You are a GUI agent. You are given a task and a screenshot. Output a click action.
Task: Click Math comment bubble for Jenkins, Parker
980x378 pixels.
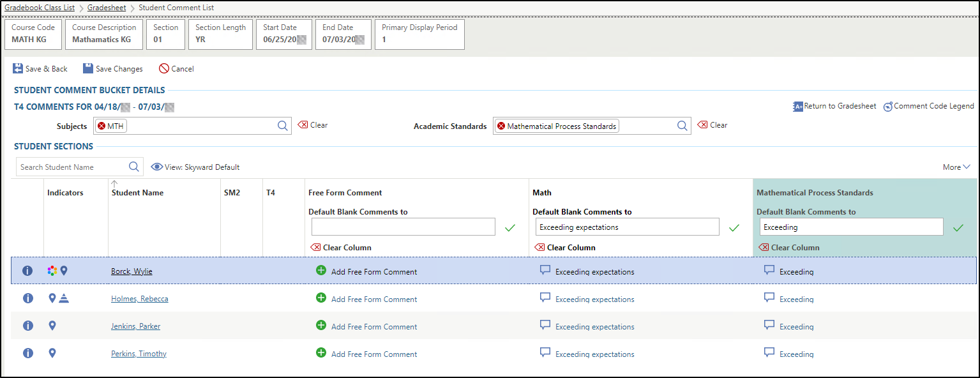545,325
